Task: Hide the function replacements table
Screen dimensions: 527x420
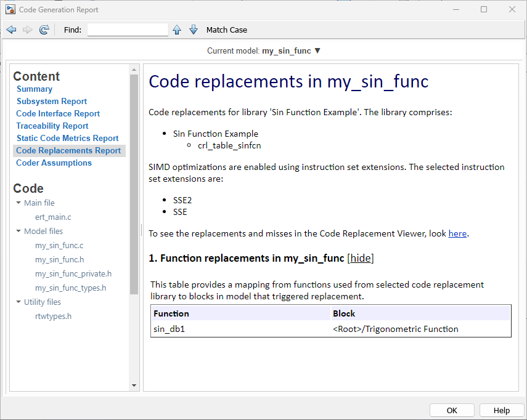Action: point(361,258)
